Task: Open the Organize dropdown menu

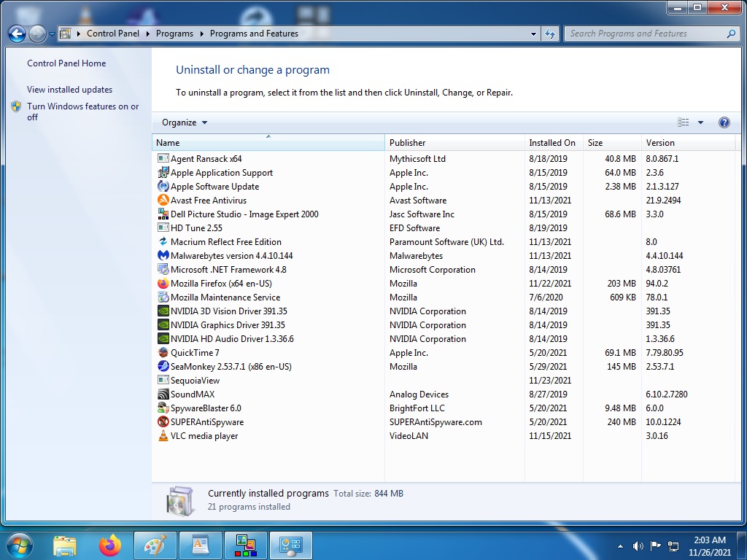Action: [185, 122]
